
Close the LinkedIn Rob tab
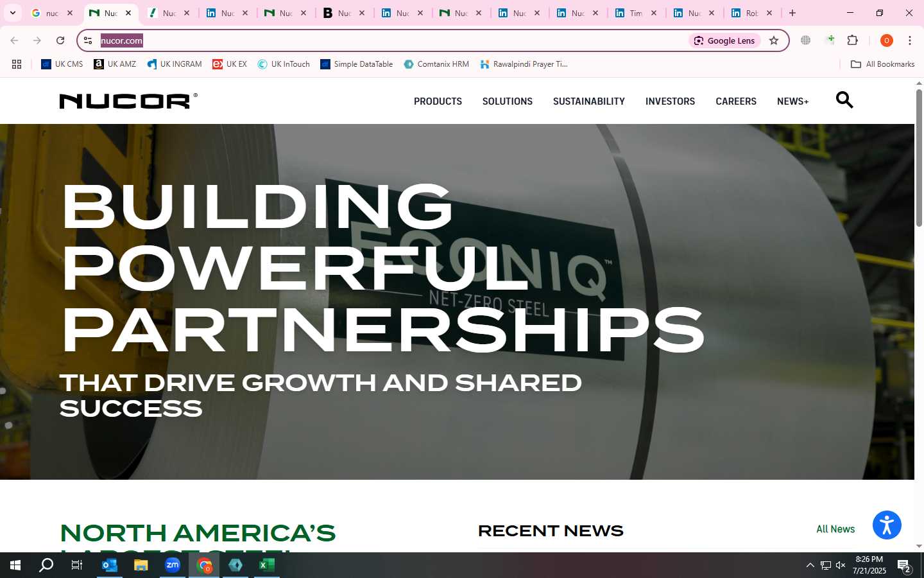point(769,13)
